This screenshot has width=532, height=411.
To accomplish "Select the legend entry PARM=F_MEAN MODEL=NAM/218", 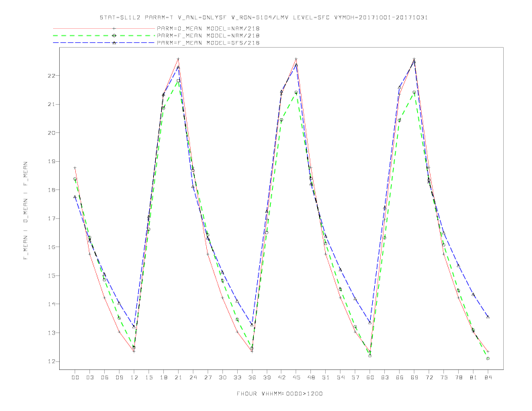I will pyautogui.click(x=208, y=36).
